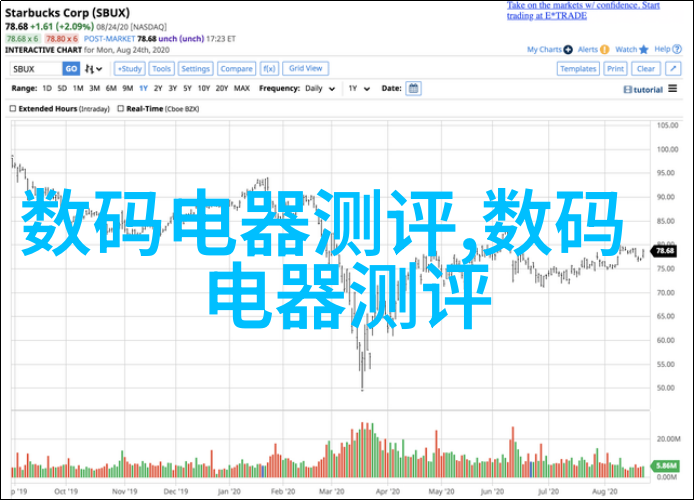Open the Templates menu
This screenshot has width=695, height=500.
coord(578,69)
